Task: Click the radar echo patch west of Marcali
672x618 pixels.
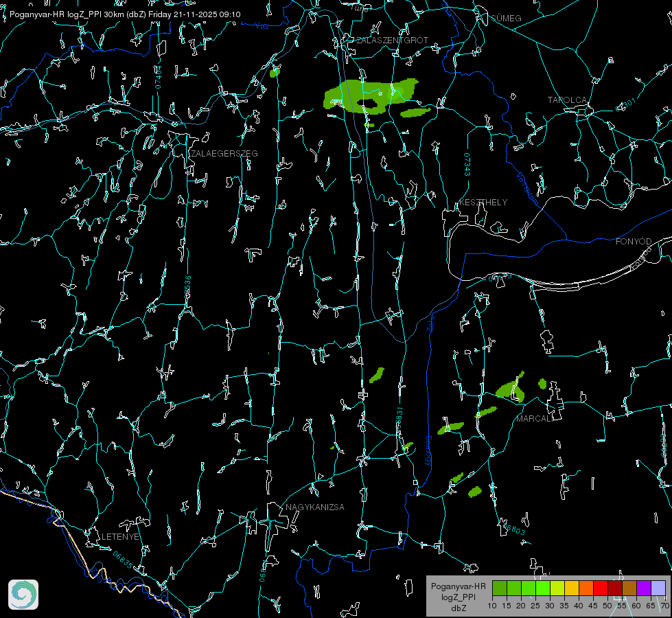Action: 511,390
